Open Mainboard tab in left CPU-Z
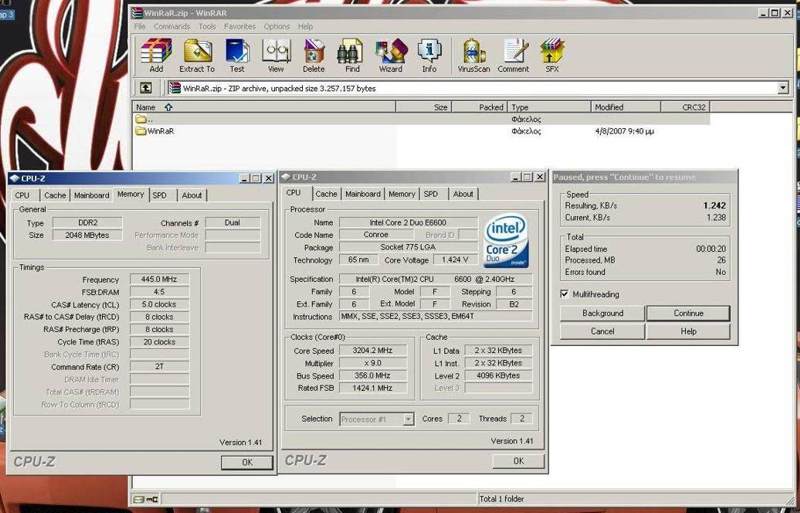The width and height of the screenshot is (800, 513). (91, 196)
